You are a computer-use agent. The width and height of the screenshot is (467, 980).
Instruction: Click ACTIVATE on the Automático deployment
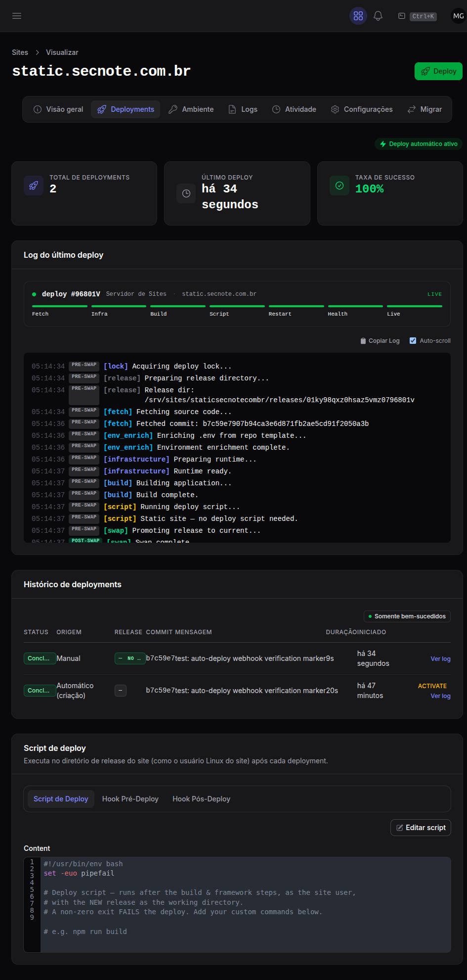coord(432,686)
